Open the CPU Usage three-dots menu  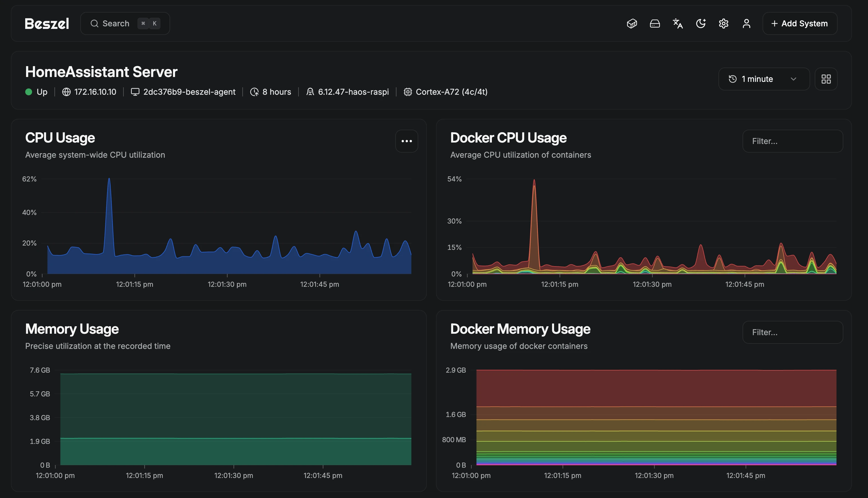click(x=406, y=141)
